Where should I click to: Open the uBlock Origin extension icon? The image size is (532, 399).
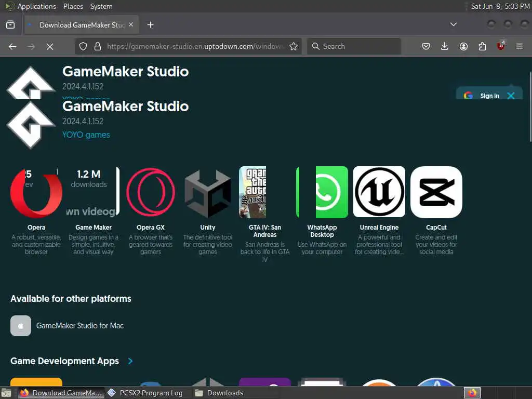[501, 46]
